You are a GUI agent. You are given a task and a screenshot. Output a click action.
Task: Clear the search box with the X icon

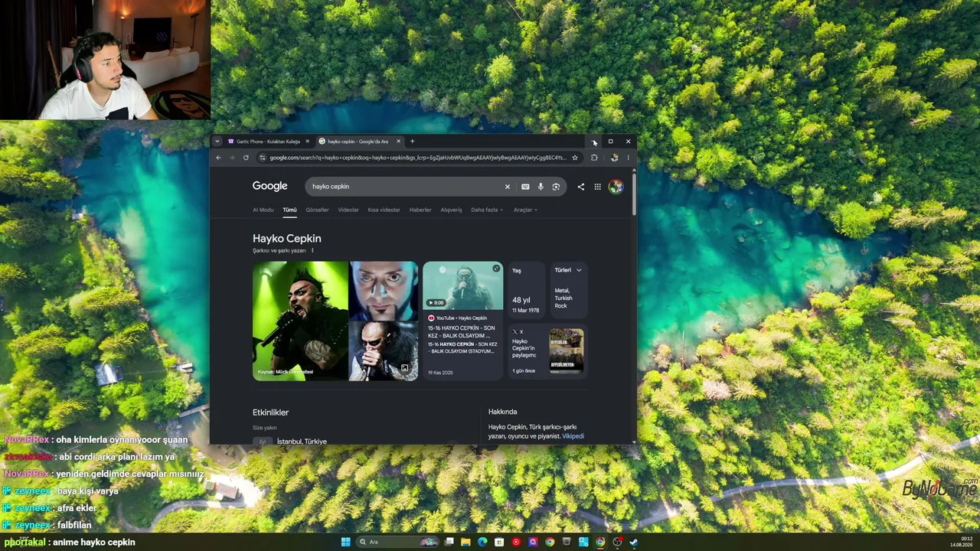[x=507, y=187]
